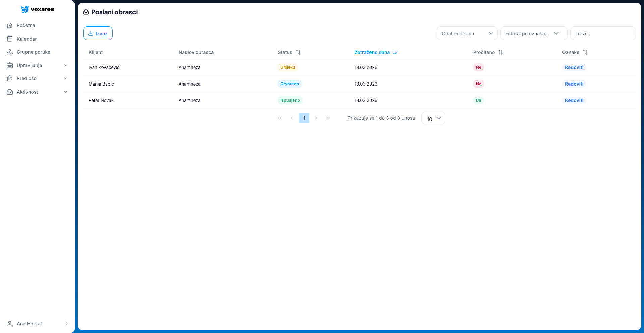Sort table by Status column arrows
The image size is (644, 333).
coord(298,52)
